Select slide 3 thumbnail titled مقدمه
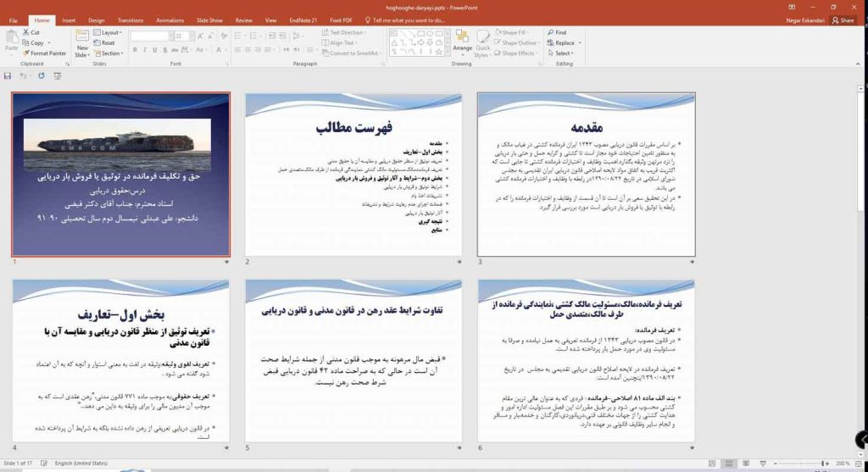868x472 pixels. coord(587,175)
